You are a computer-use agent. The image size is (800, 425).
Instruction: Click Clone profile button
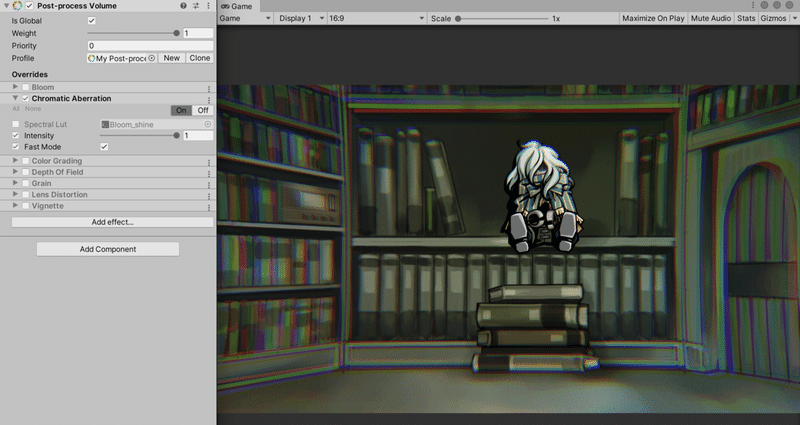(199, 58)
